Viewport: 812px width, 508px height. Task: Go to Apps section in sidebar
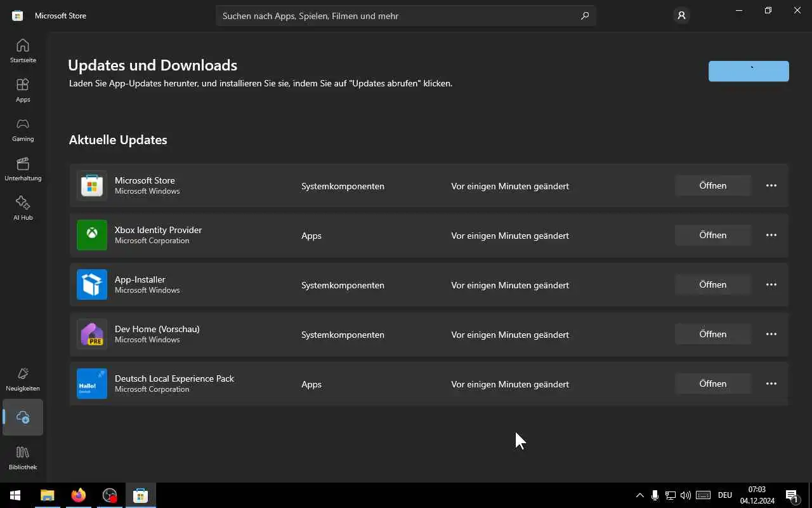click(23, 90)
